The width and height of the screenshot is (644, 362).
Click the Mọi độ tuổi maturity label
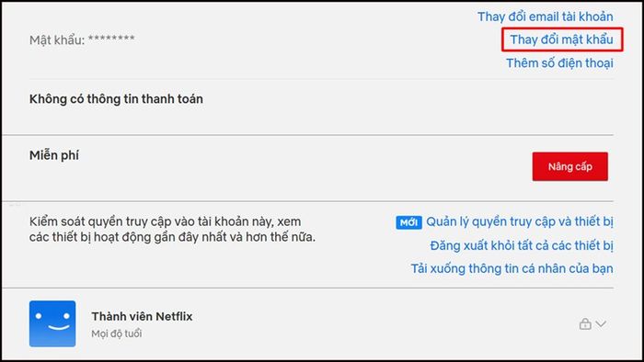point(117,334)
